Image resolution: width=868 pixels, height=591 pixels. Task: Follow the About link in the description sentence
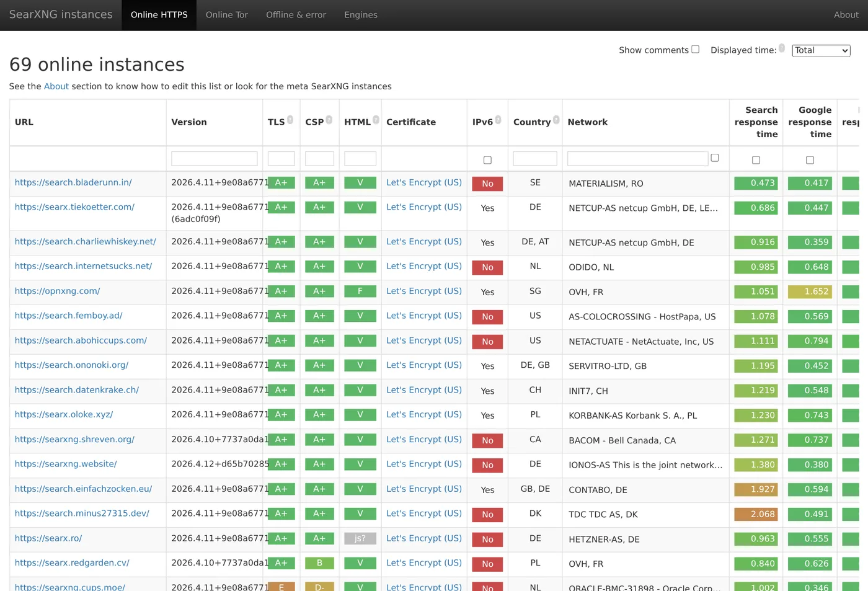point(56,86)
